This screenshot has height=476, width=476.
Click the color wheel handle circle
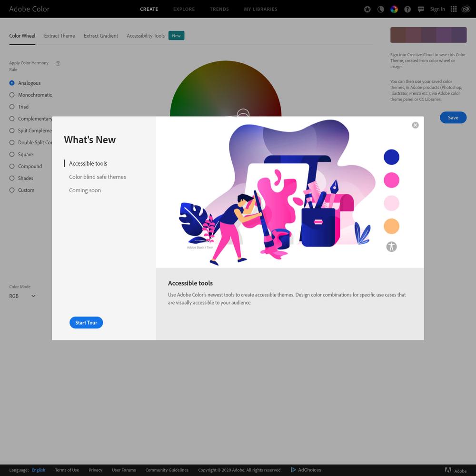point(243,113)
